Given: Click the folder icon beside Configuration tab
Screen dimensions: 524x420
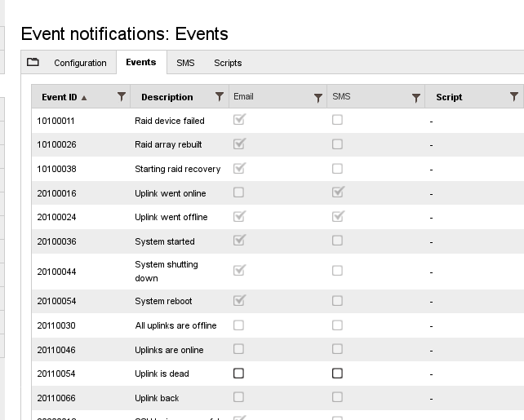Looking at the screenshot, I should (33, 62).
